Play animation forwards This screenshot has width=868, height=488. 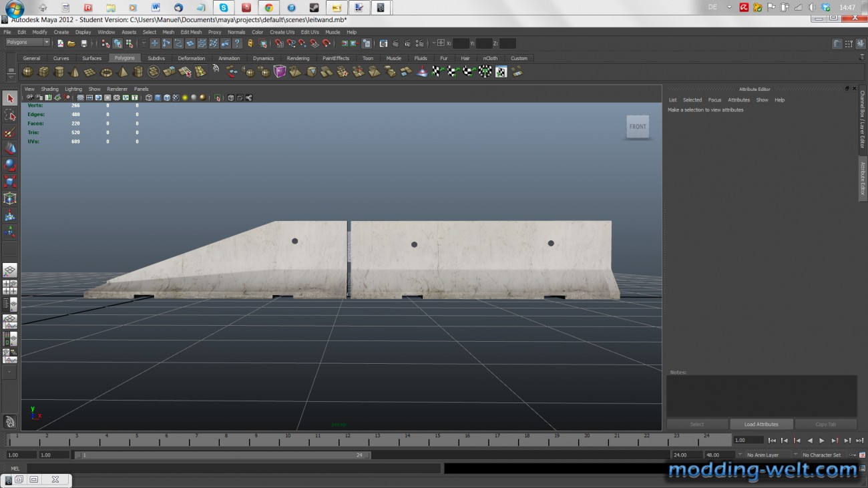[x=822, y=441]
